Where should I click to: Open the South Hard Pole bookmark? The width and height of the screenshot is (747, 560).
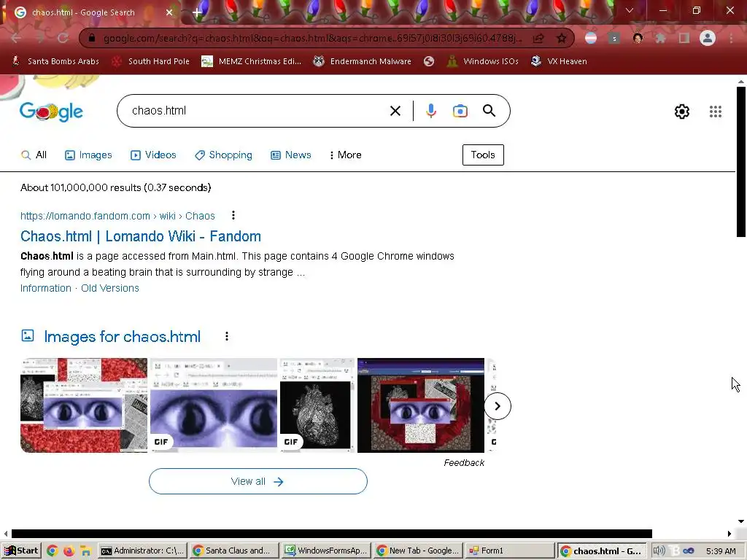pyautogui.click(x=150, y=61)
